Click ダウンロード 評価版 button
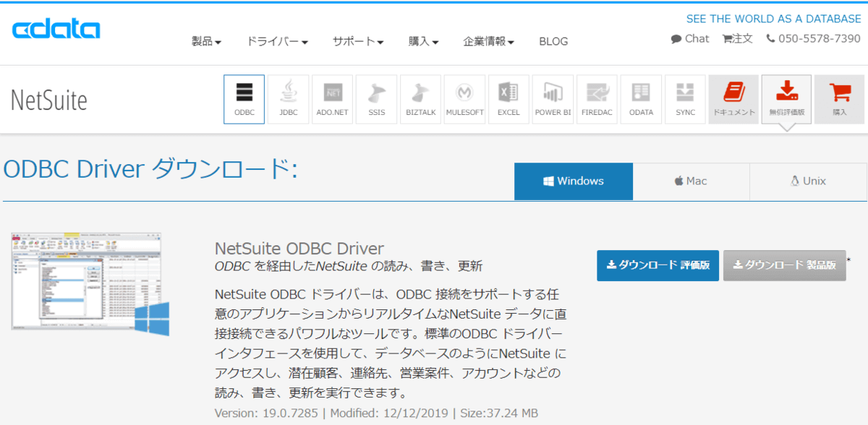Screen dimensions: 868x425 pos(658,265)
